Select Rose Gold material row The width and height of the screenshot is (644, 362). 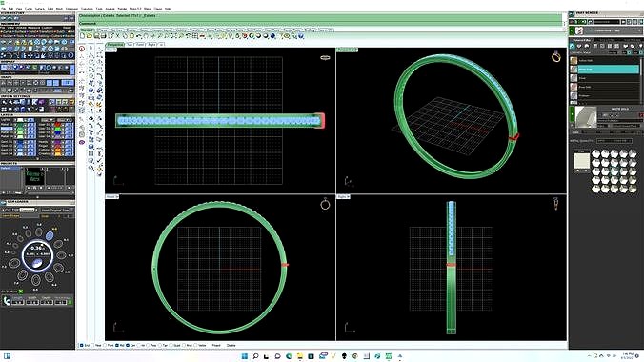[604, 87]
